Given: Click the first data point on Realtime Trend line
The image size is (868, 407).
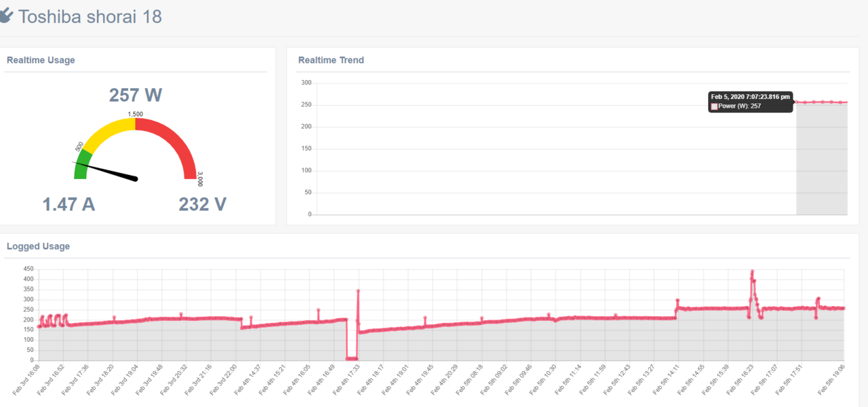Looking at the screenshot, I should (x=796, y=102).
